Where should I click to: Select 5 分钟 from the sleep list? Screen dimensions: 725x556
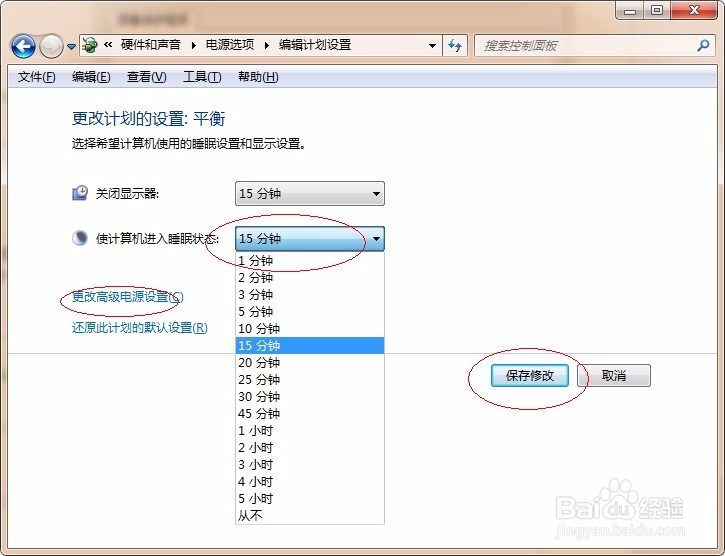click(x=310, y=312)
